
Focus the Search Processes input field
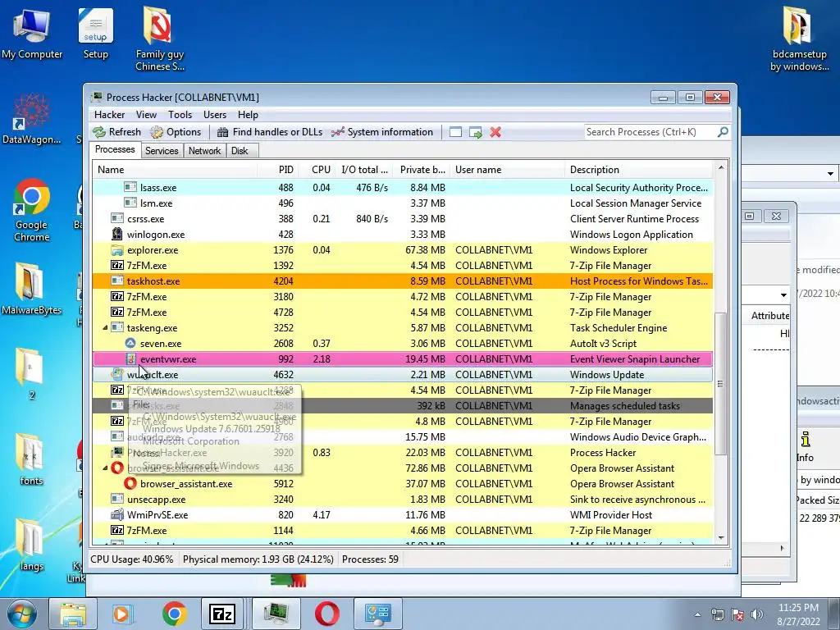pos(651,132)
